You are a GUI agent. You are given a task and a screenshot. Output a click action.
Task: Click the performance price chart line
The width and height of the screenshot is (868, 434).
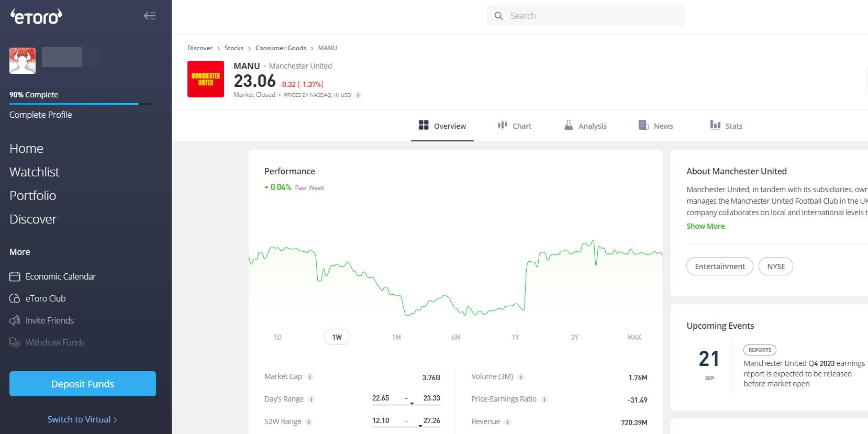(x=455, y=279)
